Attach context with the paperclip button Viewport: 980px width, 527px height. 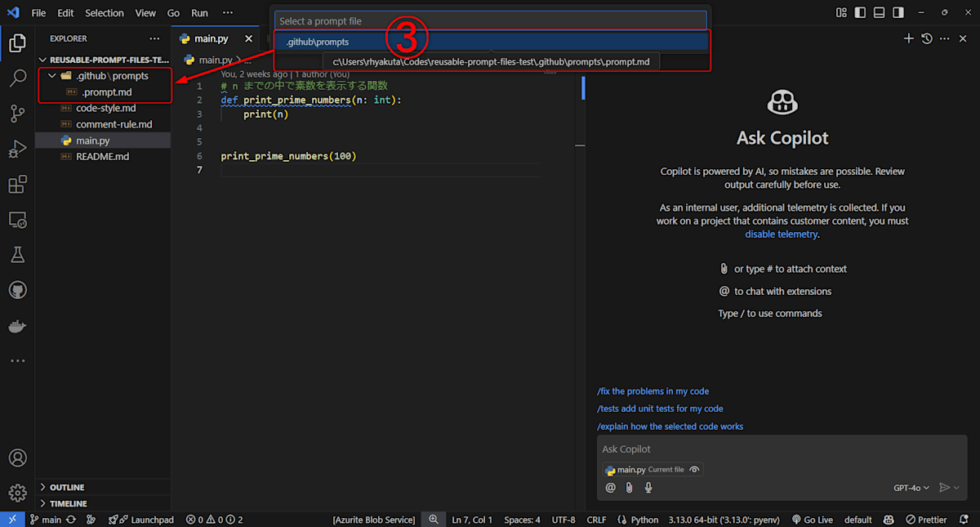629,488
